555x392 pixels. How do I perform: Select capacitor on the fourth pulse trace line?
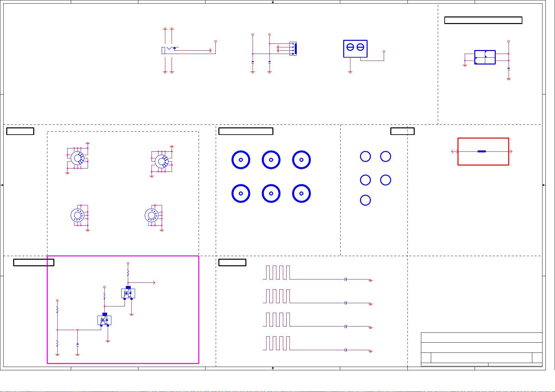(x=345, y=350)
